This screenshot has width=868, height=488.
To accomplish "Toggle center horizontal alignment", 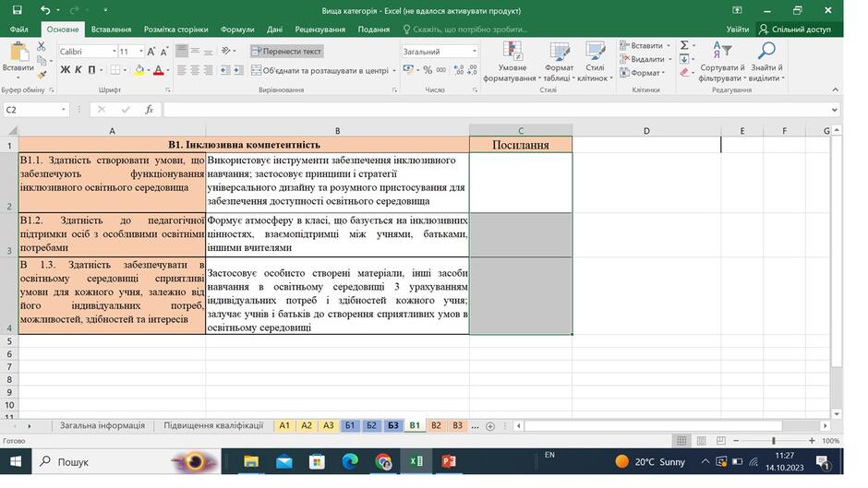I will point(195,70).
